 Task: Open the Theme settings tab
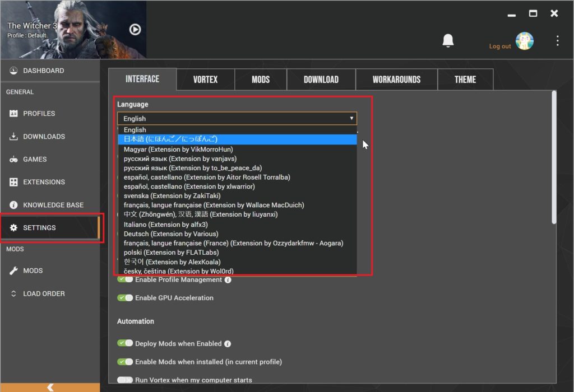[x=465, y=80]
